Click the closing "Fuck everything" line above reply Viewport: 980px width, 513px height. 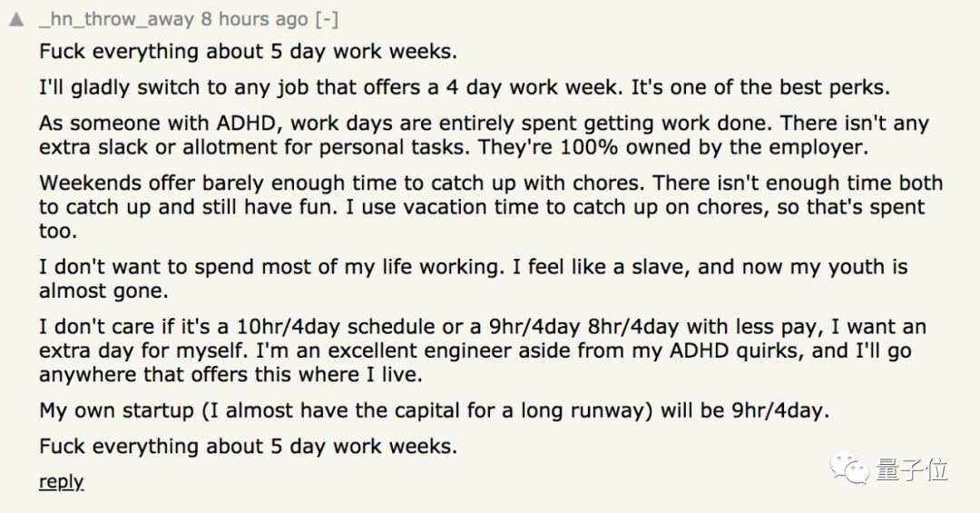[x=248, y=446]
